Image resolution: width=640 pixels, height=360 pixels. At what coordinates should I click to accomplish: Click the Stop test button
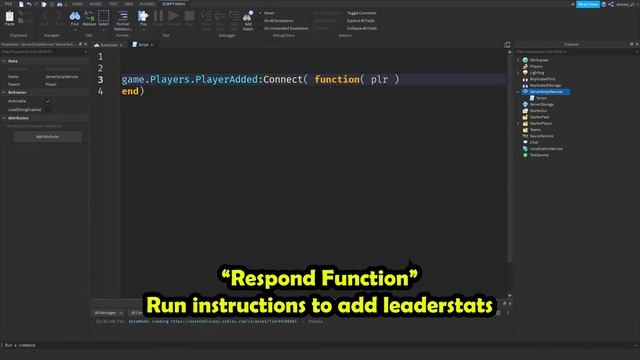189,16
